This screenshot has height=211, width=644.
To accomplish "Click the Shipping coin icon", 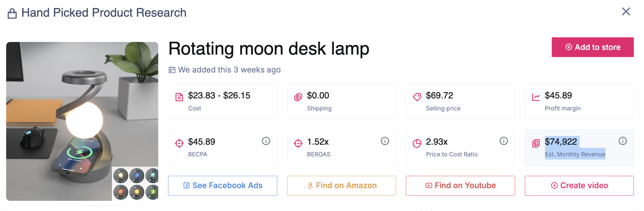I will point(298,97).
